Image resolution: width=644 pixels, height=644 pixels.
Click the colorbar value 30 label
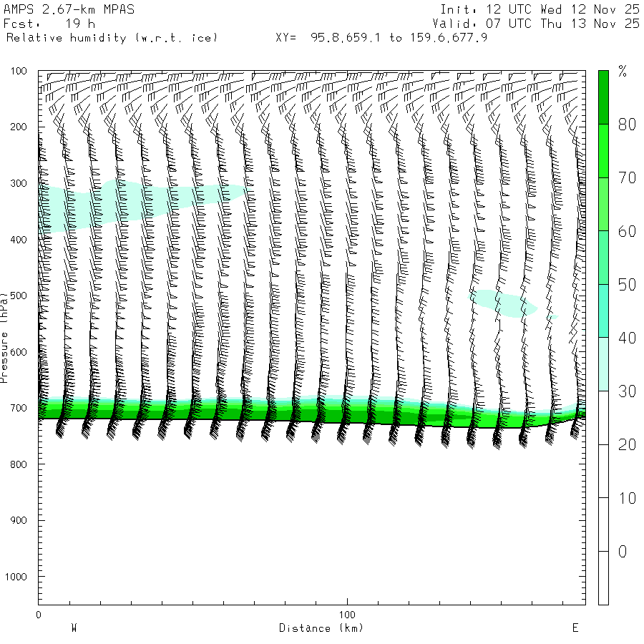point(627,391)
